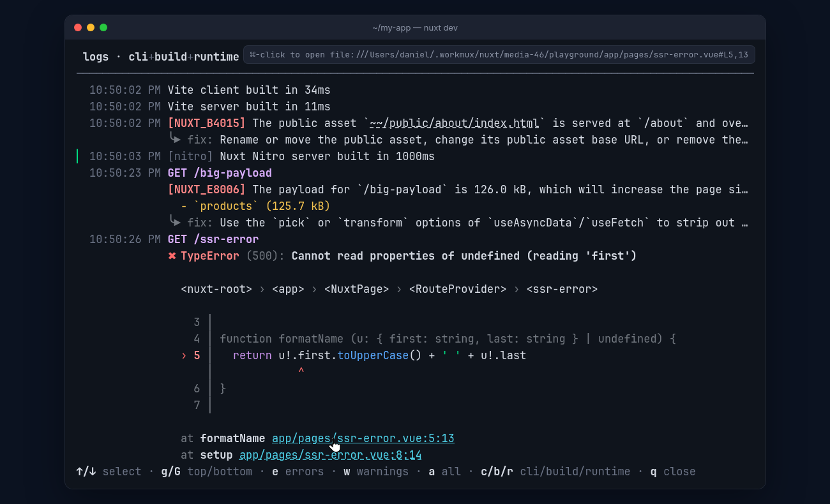The height and width of the screenshot is (504, 830).
Task: Click the [nitro] tag
Action: coord(190,156)
